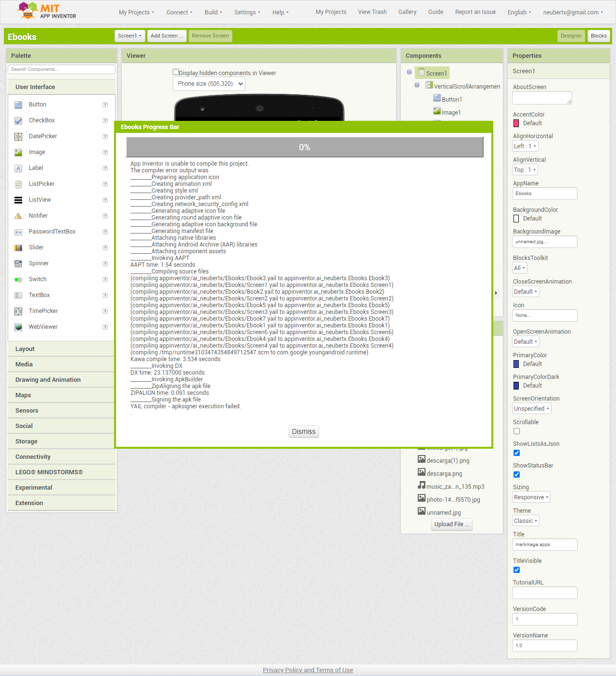616x676 pixels.
Task: Open Privacy Policy and Terms of Use link
Action: click(308, 670)
